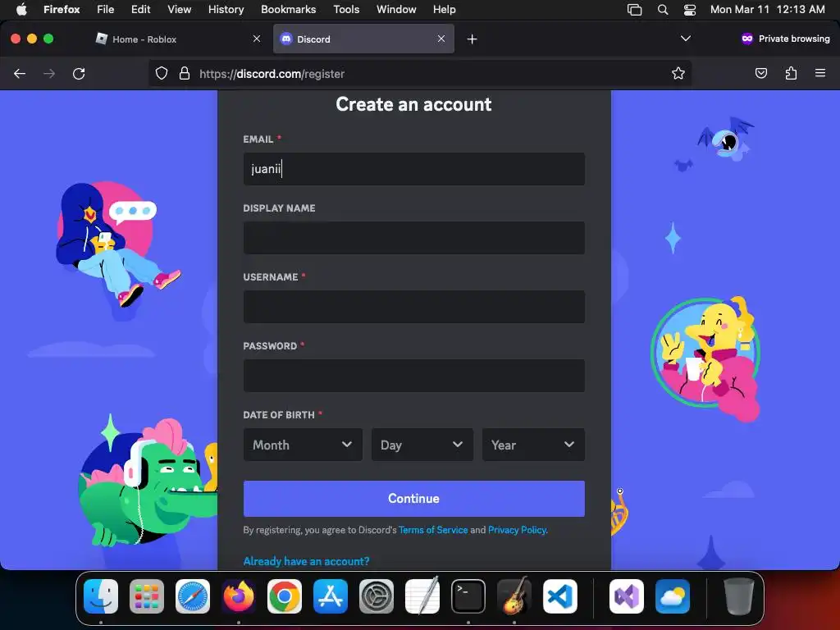Click Firefox icon in the dock

[239, 596]
